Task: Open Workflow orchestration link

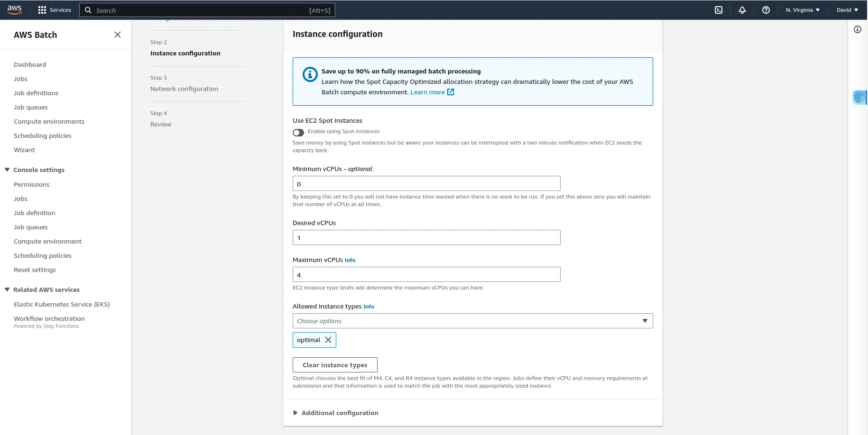Action: pos(49,318)
